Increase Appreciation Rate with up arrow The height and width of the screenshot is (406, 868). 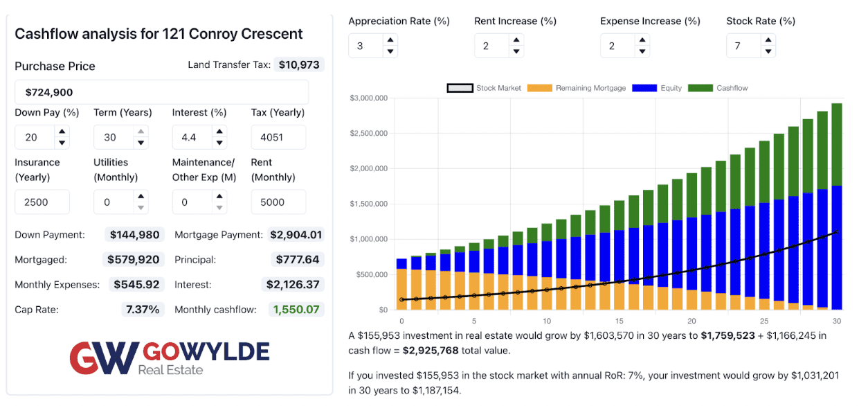pos(390,40)
